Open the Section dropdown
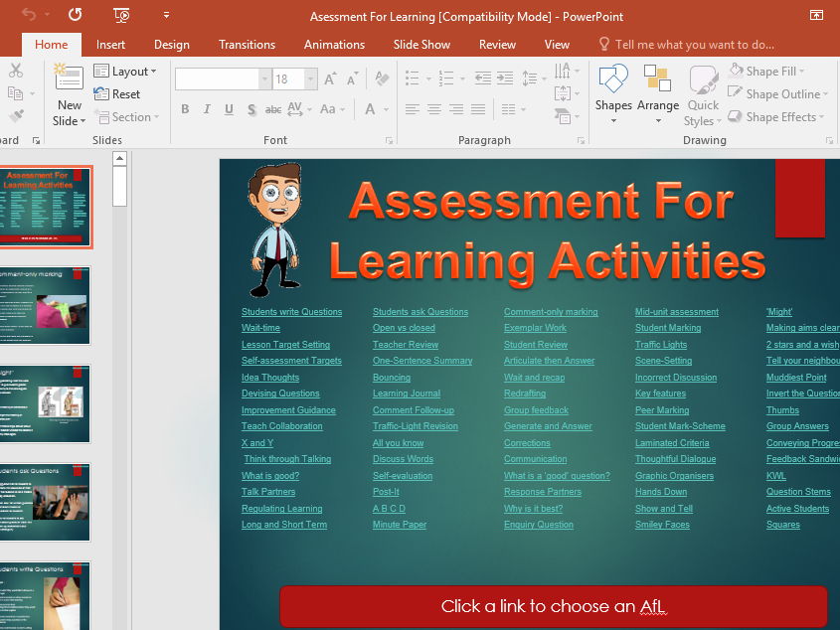 pos(126,117)
